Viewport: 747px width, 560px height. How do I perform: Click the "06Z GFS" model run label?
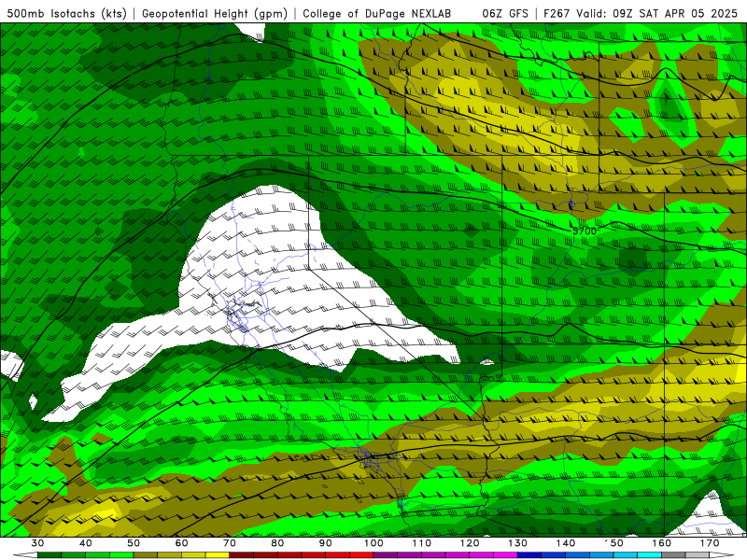(505, 14)
